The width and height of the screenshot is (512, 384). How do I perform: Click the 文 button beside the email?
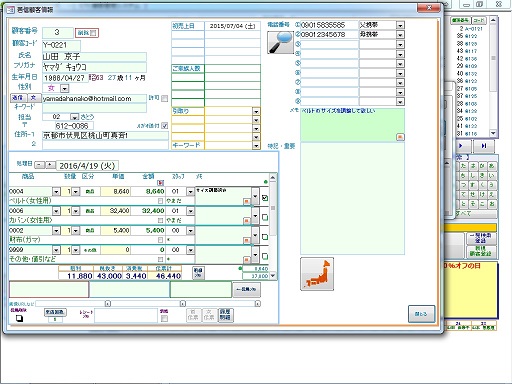(x=33, y=98)
